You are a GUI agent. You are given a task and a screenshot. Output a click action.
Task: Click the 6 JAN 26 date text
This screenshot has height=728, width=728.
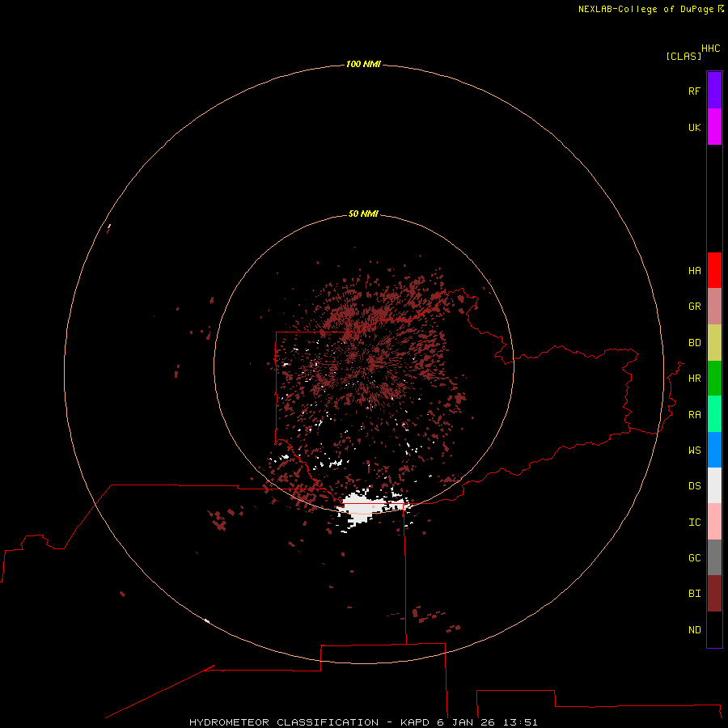tap(466, 722)
